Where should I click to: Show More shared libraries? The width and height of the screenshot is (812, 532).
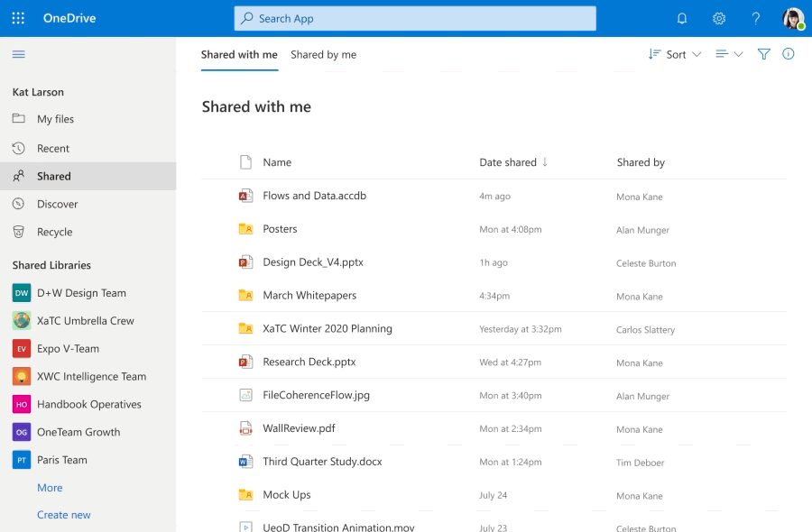49,487
